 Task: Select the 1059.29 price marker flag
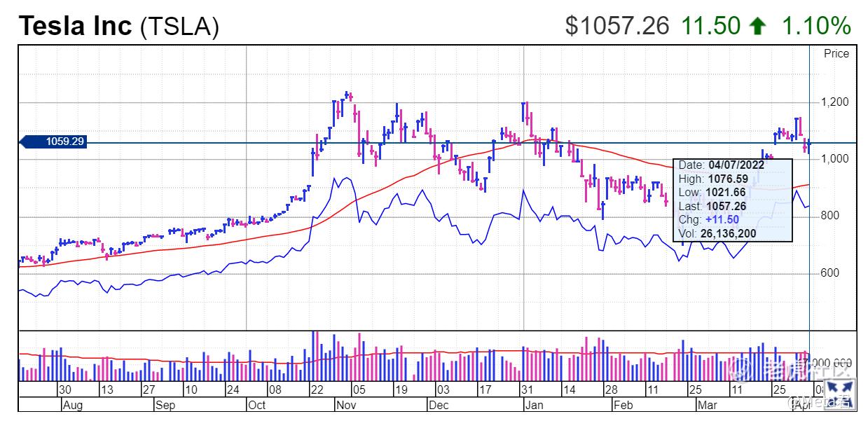tap(55, 142)
